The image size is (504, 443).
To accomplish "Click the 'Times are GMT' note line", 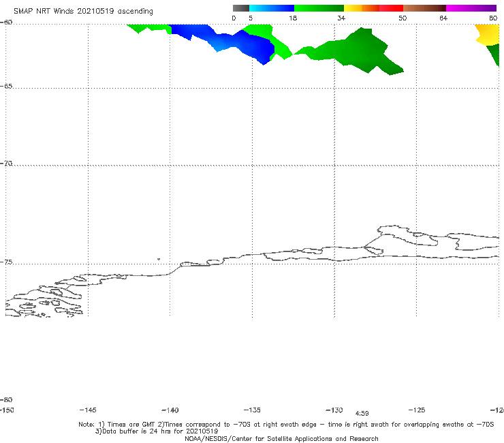I will pos(286,425).
